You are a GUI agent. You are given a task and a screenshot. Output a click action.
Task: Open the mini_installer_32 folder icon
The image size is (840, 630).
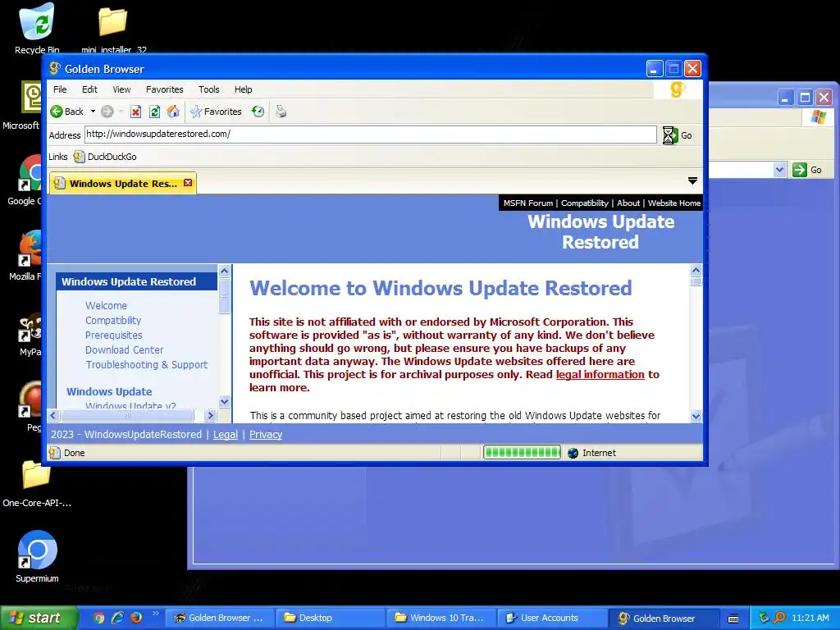[x=113, y=29]
